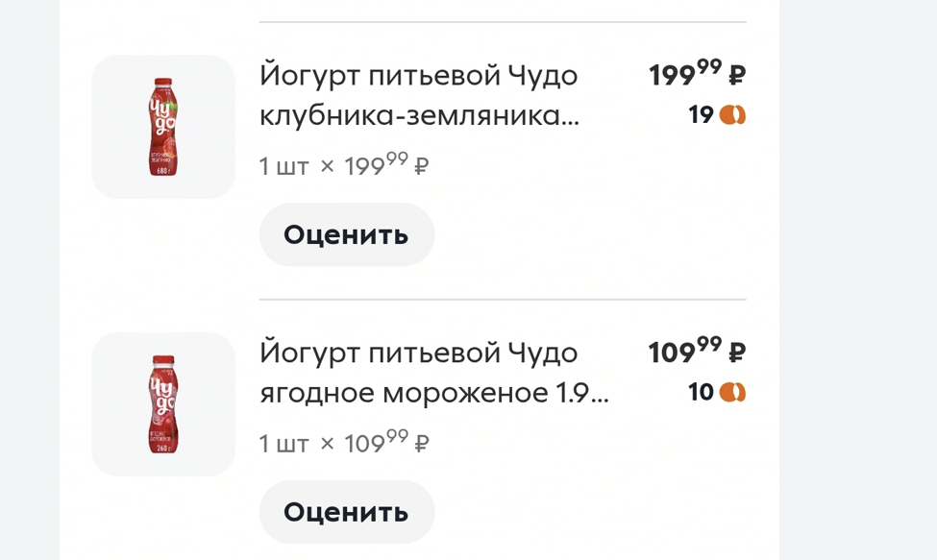The width and height of the screenshot is (937, 560).
Task: Click the 1 шт × 199.99 ₽ quantity line
Action: [344, 165]
